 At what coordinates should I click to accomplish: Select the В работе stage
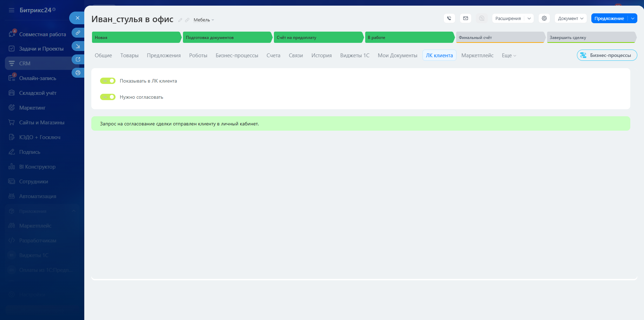pos(410,37)
